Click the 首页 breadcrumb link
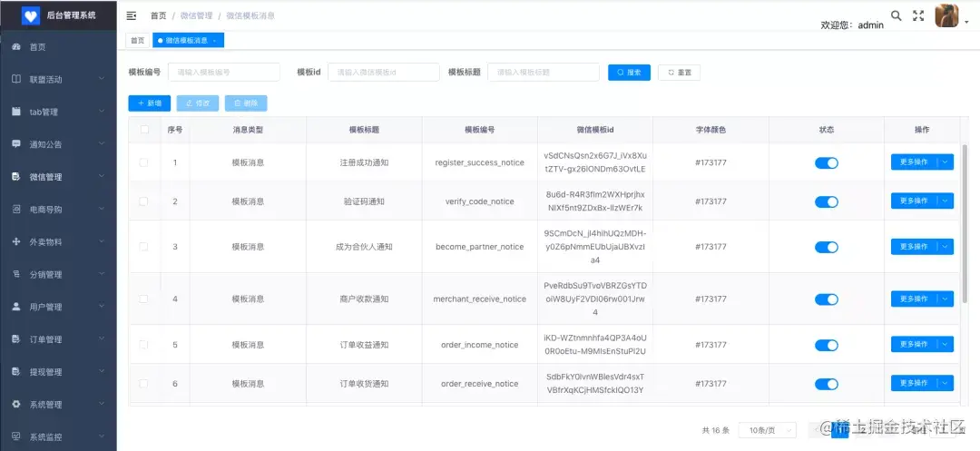 coord(159,15)
